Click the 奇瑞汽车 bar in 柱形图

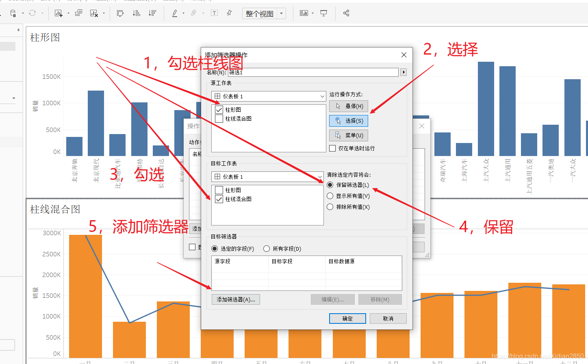point(443,144)
